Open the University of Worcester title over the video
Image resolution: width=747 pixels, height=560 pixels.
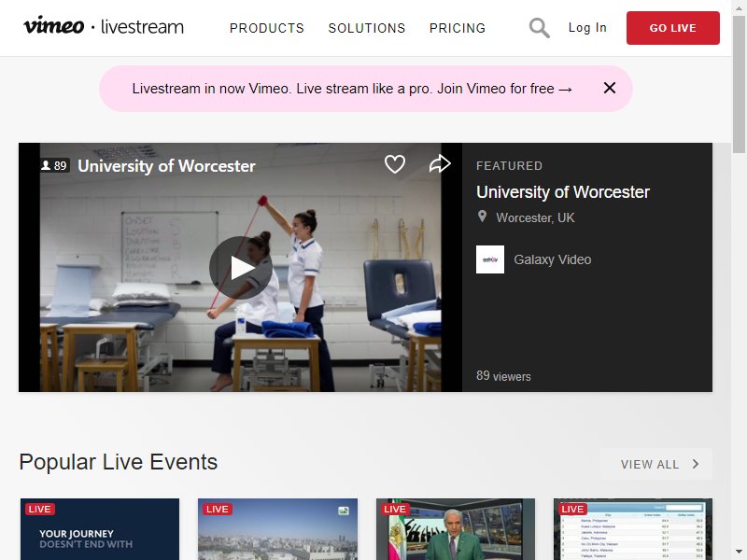pos(167,166)
